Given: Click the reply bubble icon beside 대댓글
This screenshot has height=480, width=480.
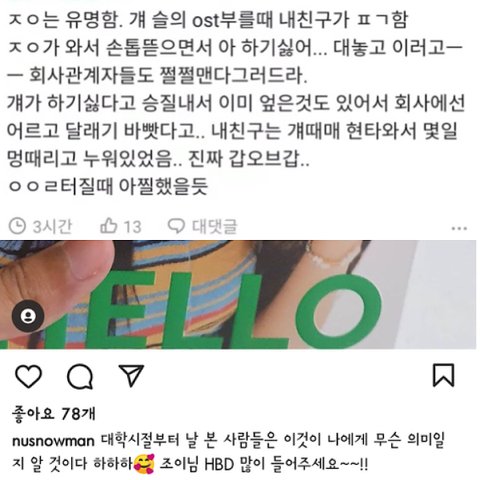Looking at the screenshot, I should coord(176,226).
